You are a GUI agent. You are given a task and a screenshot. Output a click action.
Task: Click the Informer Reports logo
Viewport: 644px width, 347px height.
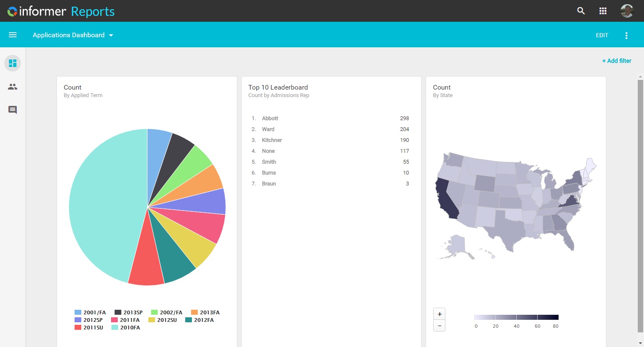pyautogui.click(x=61, y=11)
